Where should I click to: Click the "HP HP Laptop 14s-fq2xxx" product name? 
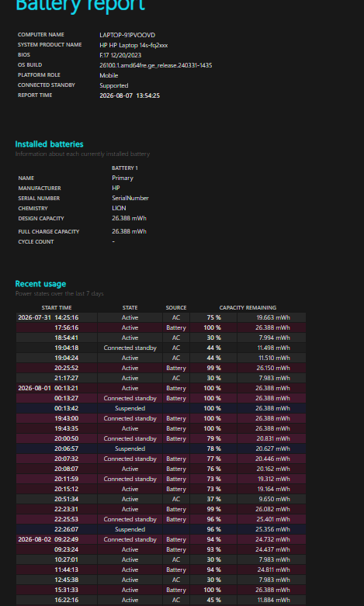click(x=133, y=45)
